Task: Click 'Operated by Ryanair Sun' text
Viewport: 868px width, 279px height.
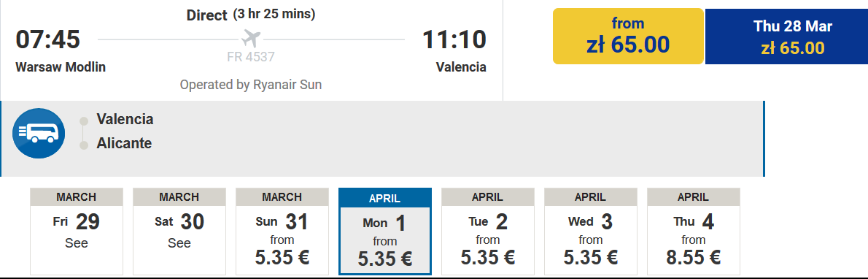Action: (251, 85)
